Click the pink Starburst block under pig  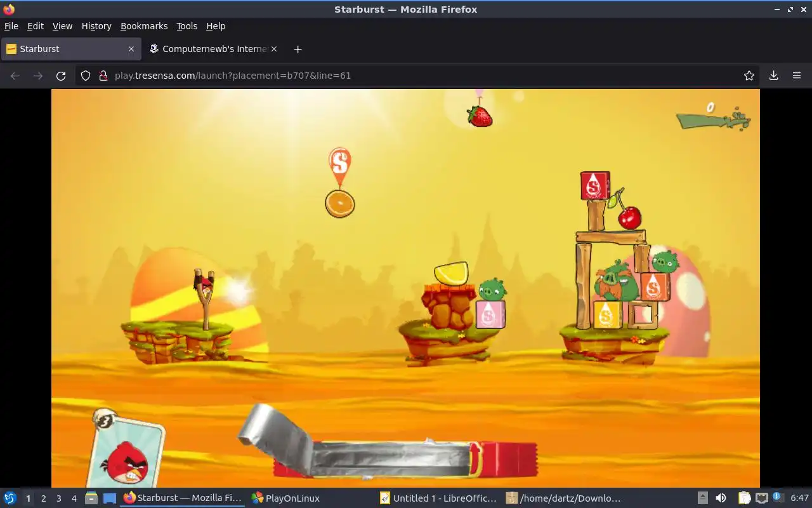pos(490,314)
